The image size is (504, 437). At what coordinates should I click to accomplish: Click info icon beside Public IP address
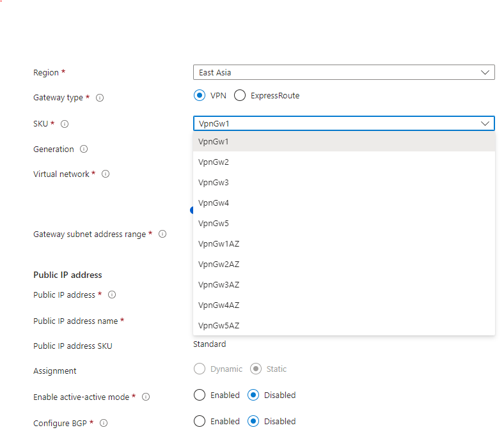[112, 295]
